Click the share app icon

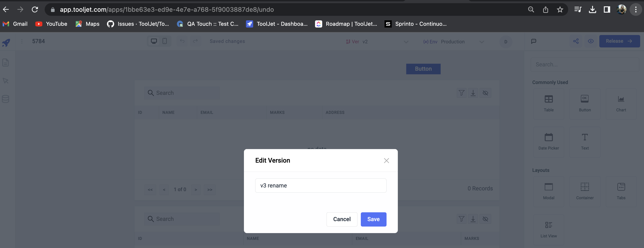click(x=576, y=41)
